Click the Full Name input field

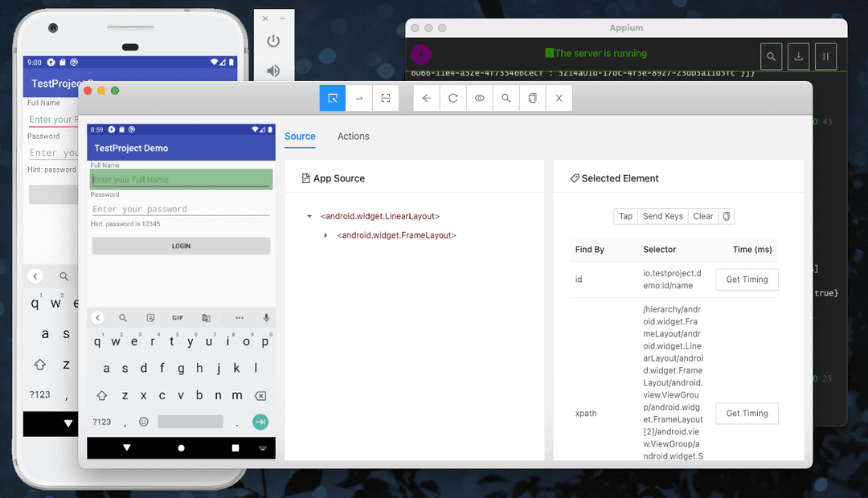tap(181, 180)
